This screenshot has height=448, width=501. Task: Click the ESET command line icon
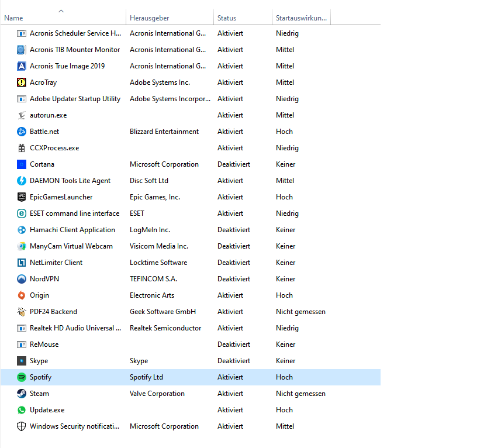22,213
